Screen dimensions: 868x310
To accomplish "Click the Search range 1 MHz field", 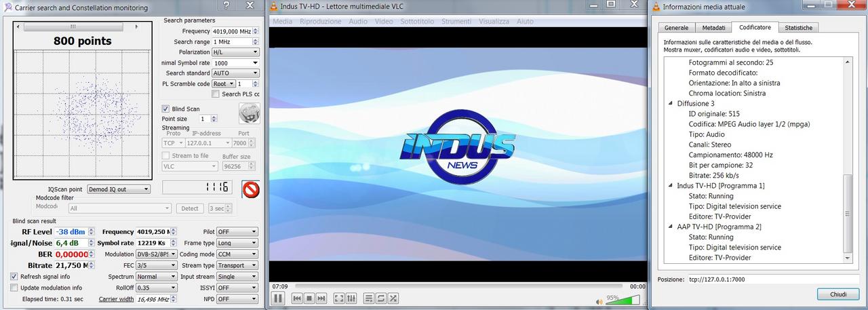I will coord(235,42).
